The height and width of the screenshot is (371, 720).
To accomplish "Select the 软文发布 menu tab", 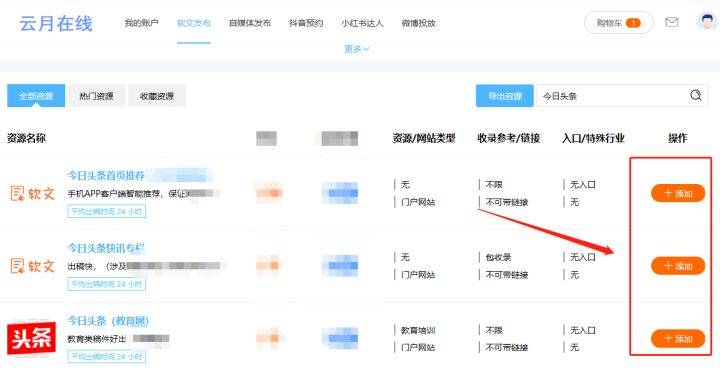I will [x=194, y=23].
